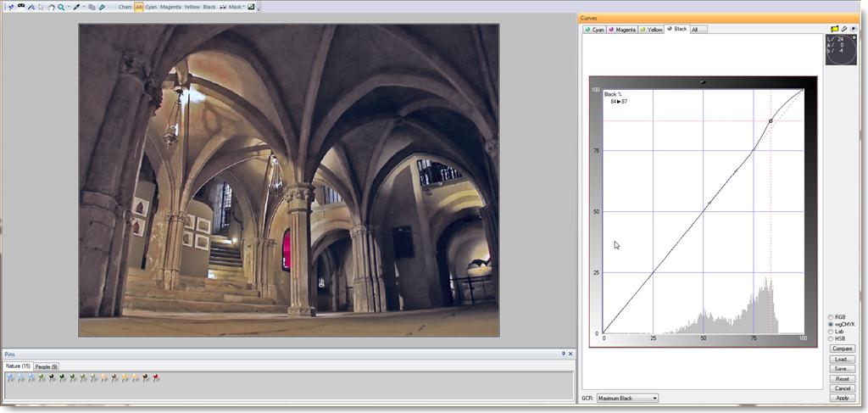
Task: Select the dark brown pin beside the red pin
Action: [x=145, y=378]
